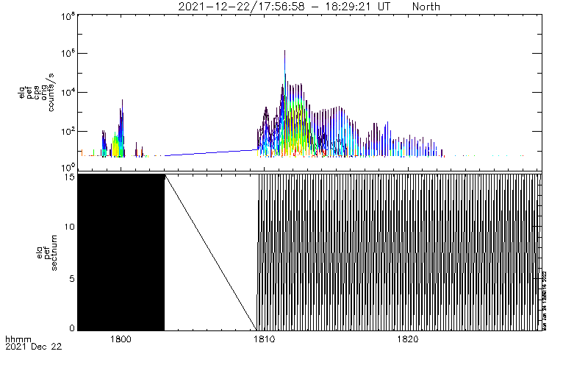Click the blue interpolation line in counts panel
588x368 pixels.
point(211,152)
